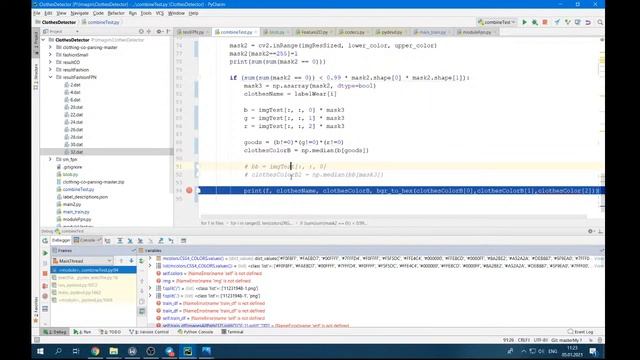Click the VCS update project icon

(557, 22)
